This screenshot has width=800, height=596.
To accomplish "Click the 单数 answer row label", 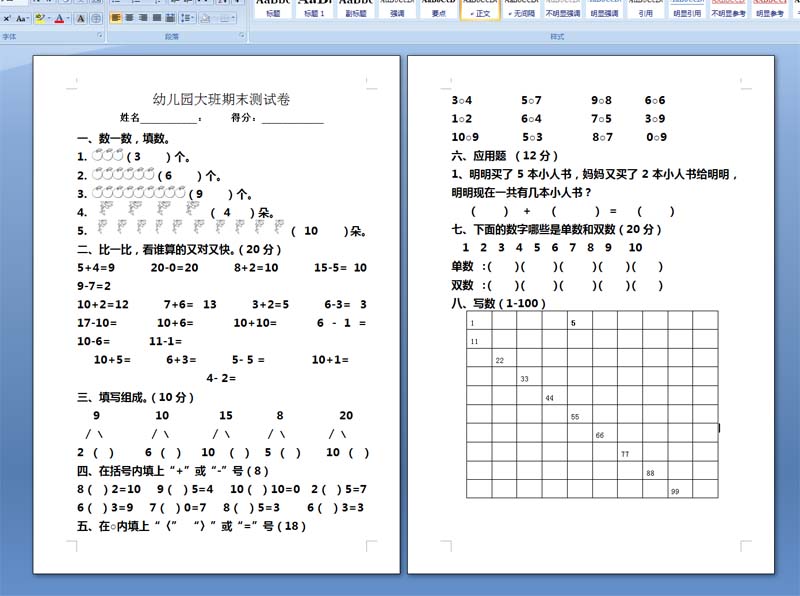I will [x=463, y=266].
